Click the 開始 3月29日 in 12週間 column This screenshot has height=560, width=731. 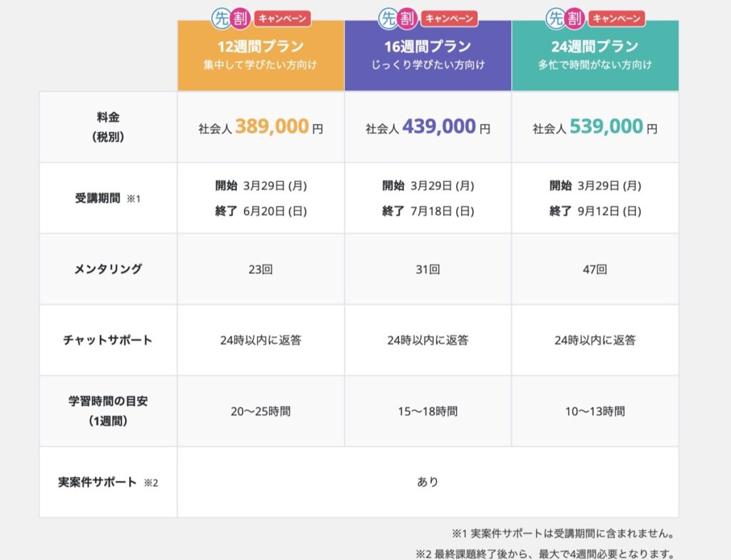[261, 186]
